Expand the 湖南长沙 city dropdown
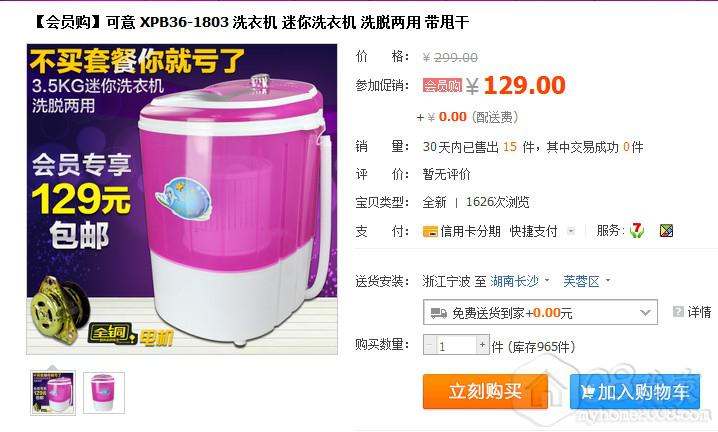 547,280
